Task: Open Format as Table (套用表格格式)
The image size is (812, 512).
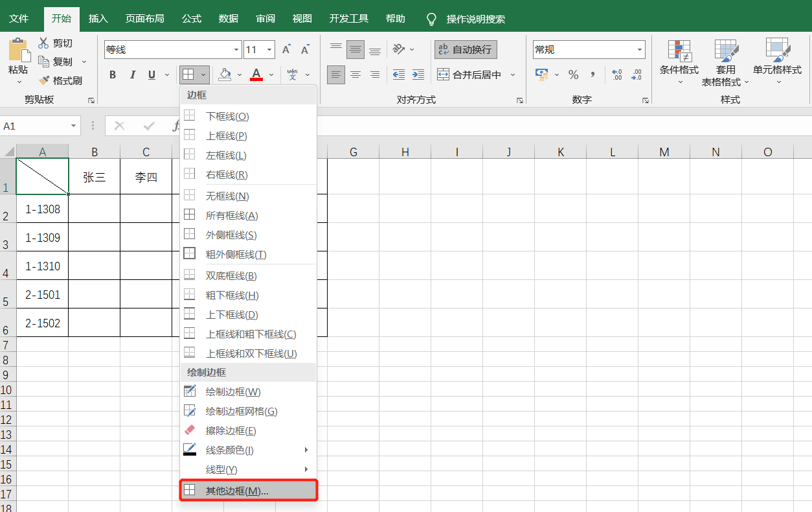Action: click(x=725, y=62)
